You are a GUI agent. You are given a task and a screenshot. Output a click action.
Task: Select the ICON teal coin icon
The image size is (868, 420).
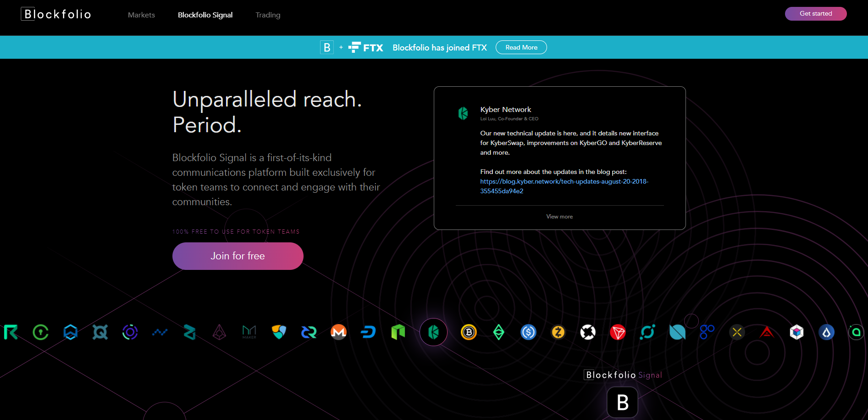coord(647,332)
